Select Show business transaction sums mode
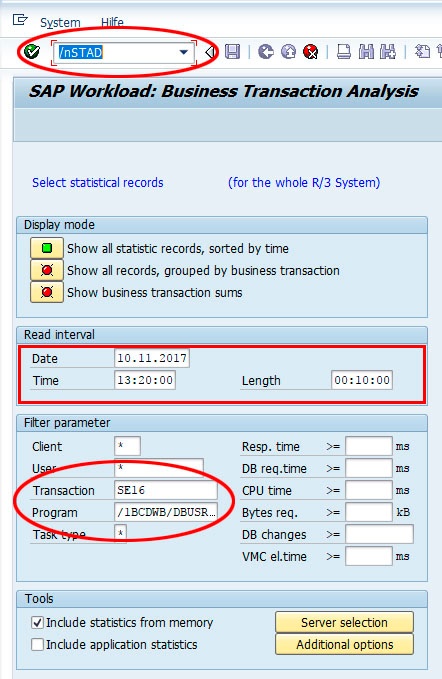This screenshot has width=442, height=679. click(47, 292)
